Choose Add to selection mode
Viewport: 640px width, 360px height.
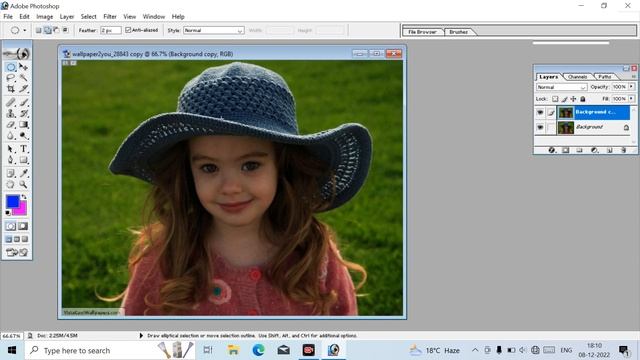point(47,30)
